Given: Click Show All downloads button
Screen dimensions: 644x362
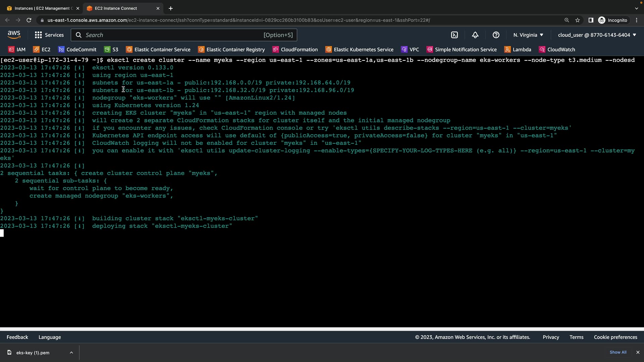Looking at the screenshot, I should 618,352.
